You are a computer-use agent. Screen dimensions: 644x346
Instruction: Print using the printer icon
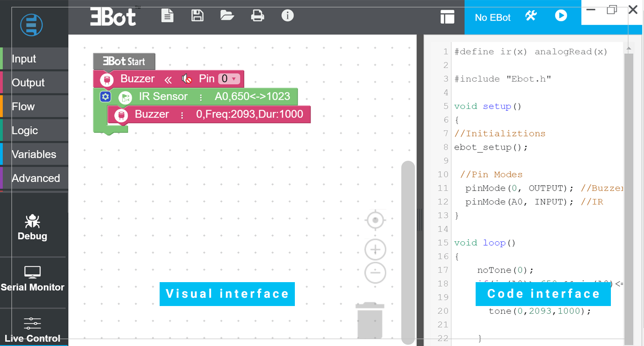[x=258, y=16]
